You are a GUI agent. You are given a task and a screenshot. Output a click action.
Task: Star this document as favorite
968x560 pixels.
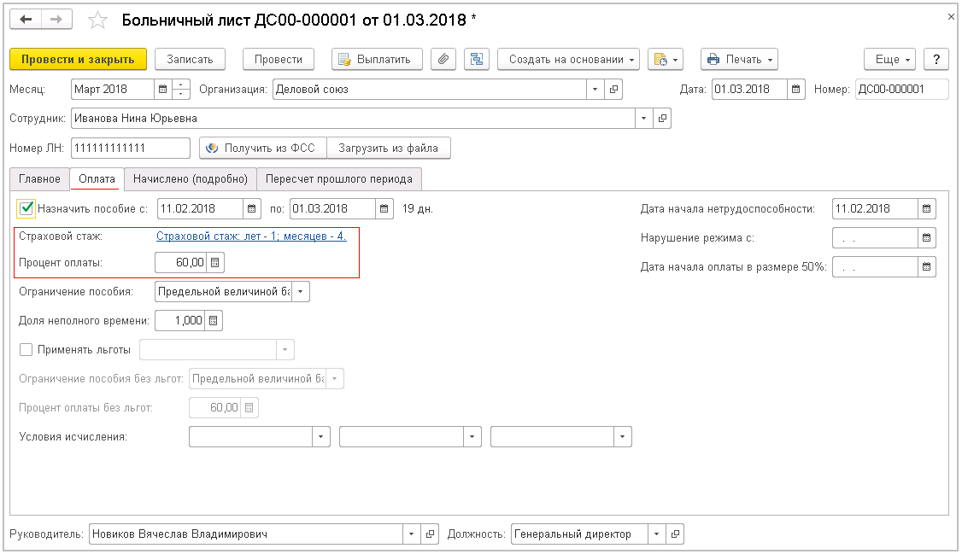pos(98,20)
